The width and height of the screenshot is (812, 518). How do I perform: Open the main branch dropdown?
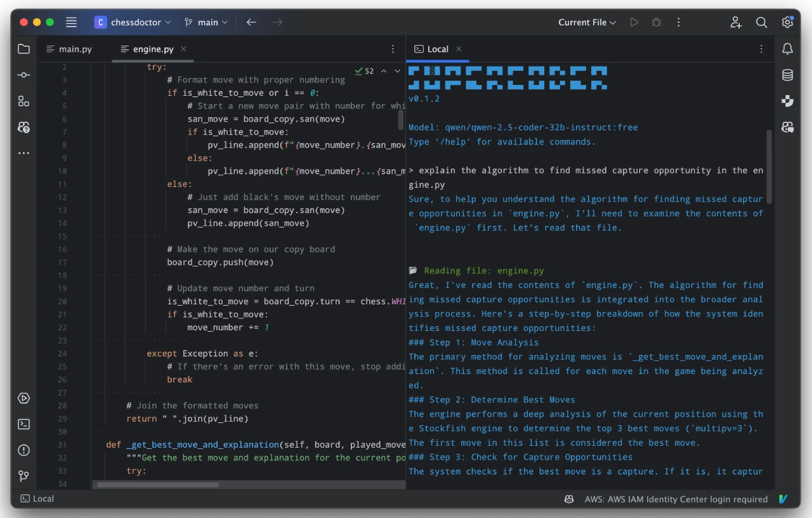click(x=206, y=22)
